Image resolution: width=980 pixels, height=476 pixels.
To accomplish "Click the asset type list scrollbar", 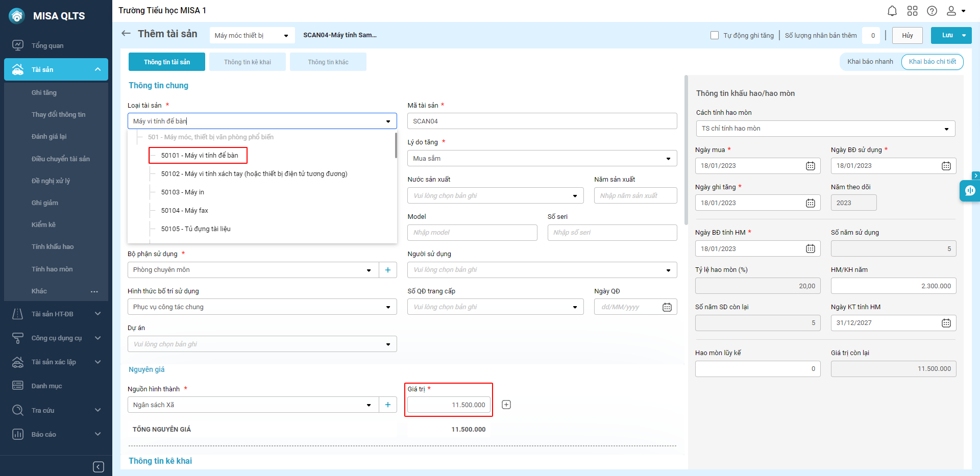I will coord(396,146).
